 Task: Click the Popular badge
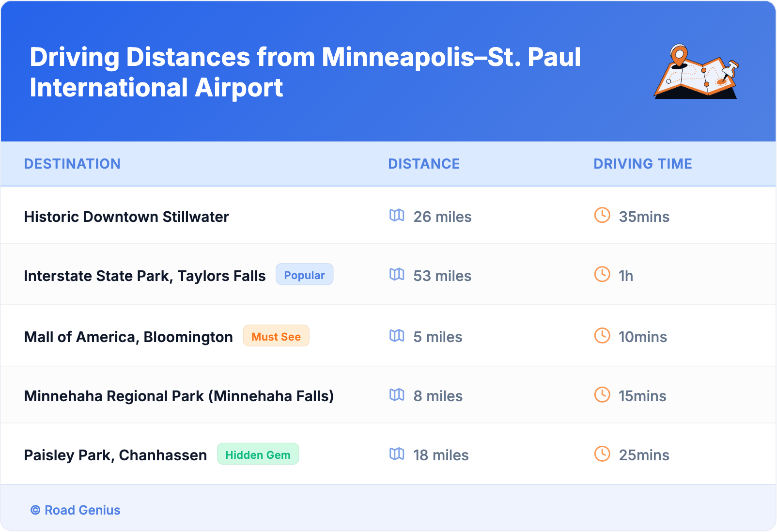tap(304, 275)
